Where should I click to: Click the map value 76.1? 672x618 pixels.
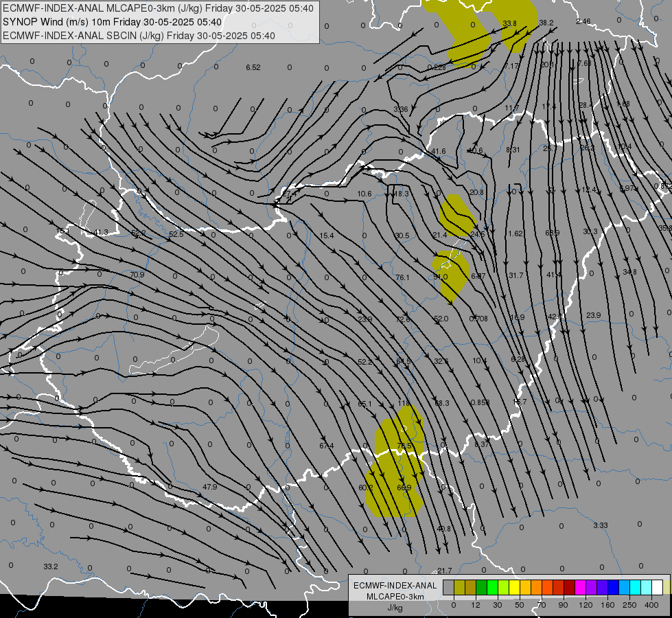(402, 277)
